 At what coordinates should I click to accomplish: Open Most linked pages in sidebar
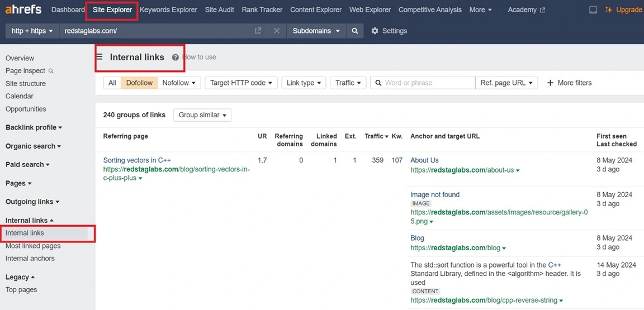pos(33,246)
